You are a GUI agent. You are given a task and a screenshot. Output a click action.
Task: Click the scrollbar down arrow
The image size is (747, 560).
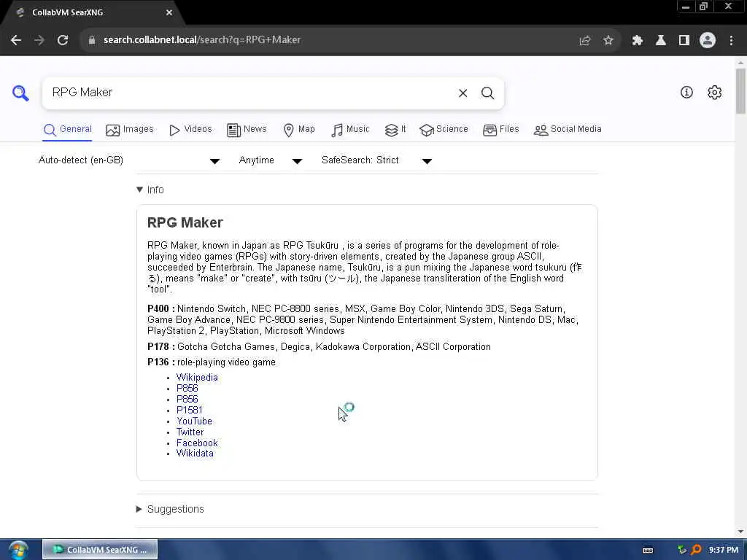click(x=740, y=532)
